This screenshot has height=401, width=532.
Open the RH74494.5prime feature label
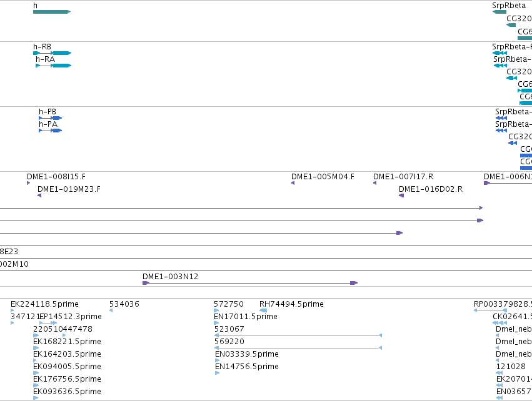click(x=291, y=304)
